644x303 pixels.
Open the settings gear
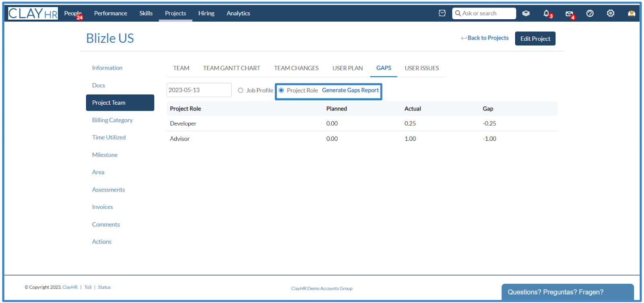click(611, 13)
